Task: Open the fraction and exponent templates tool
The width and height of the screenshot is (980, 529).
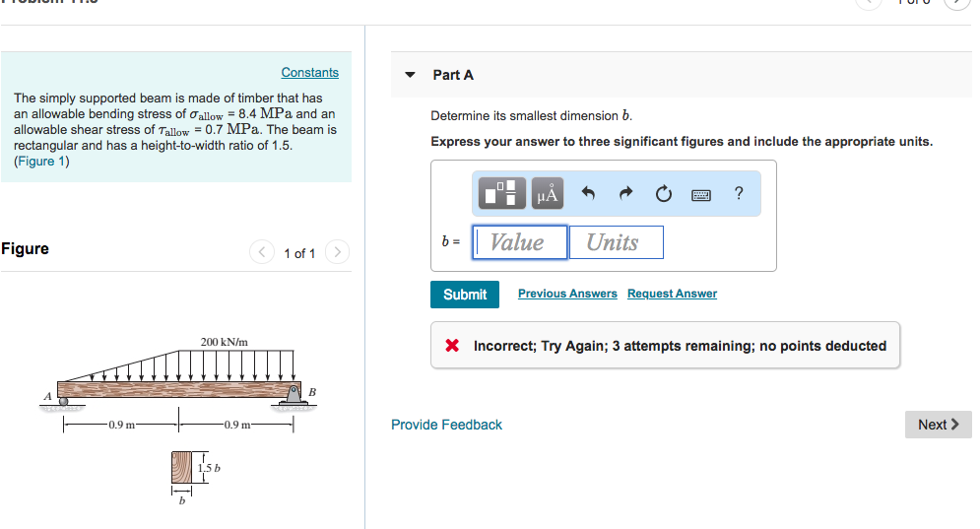Action: coord(503,194)
